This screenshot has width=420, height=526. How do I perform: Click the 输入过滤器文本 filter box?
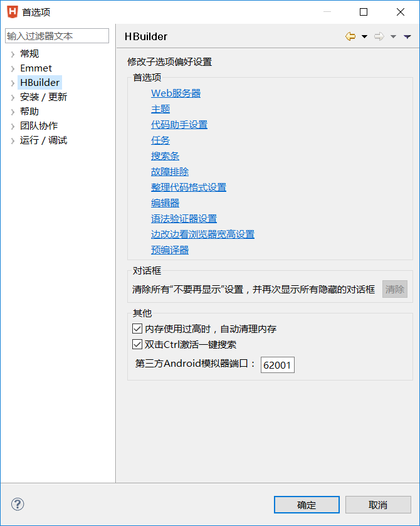(57, 36)
